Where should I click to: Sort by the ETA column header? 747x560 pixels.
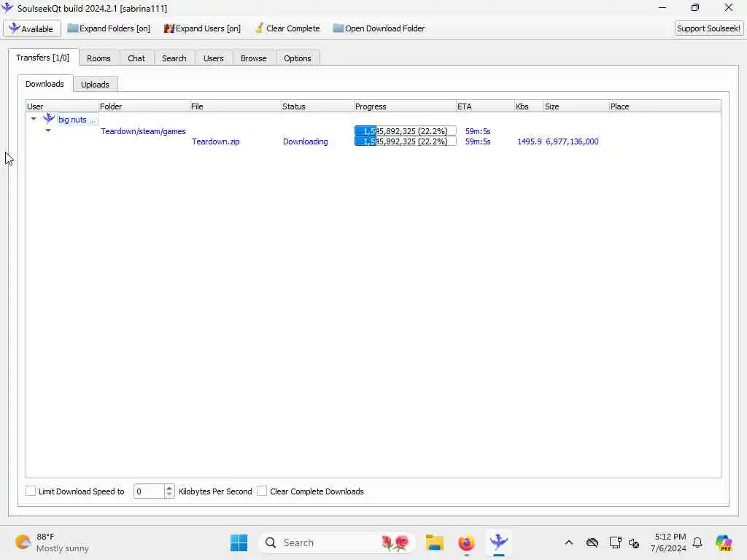(485, 106)
